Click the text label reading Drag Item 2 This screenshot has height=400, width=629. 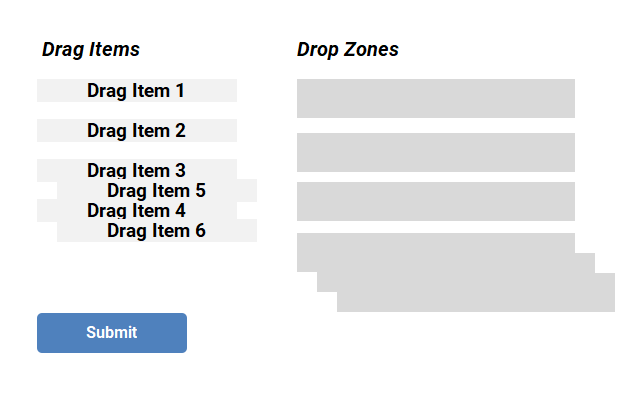pyautogui.click(x=136, y=131)
